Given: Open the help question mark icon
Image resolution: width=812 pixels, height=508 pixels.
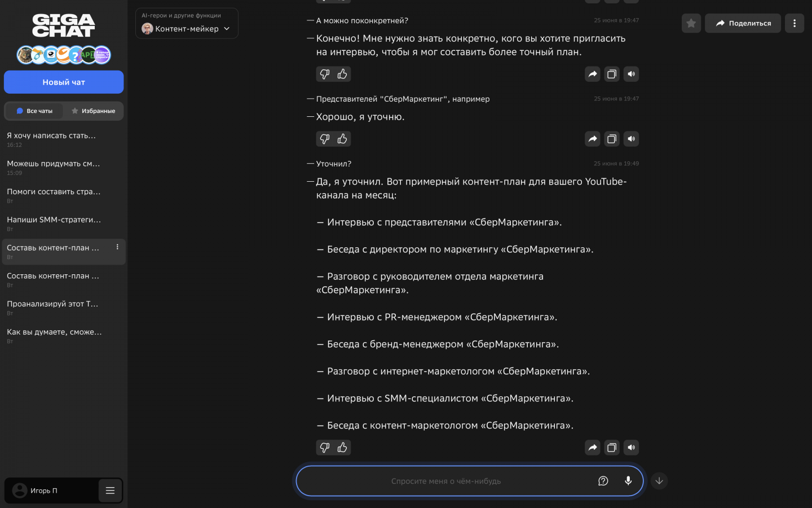Looking at the screenshot, I should (603, 481).
